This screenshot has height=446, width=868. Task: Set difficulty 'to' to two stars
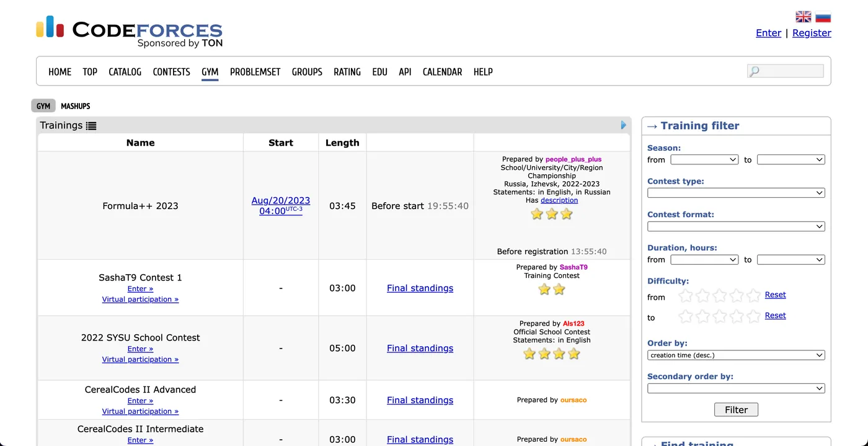(x=702, y=316)
